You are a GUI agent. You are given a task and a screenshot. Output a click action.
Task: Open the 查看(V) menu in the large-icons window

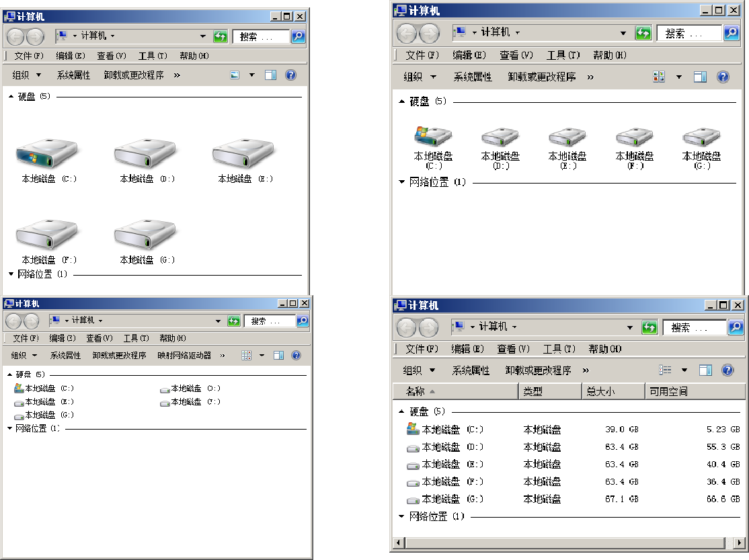(111, 56)
